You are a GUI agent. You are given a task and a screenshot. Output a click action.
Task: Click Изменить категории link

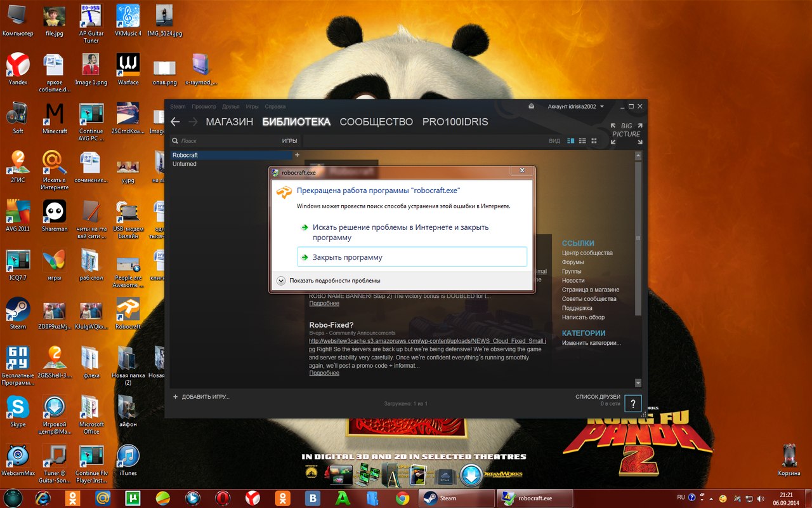(592, 343)
